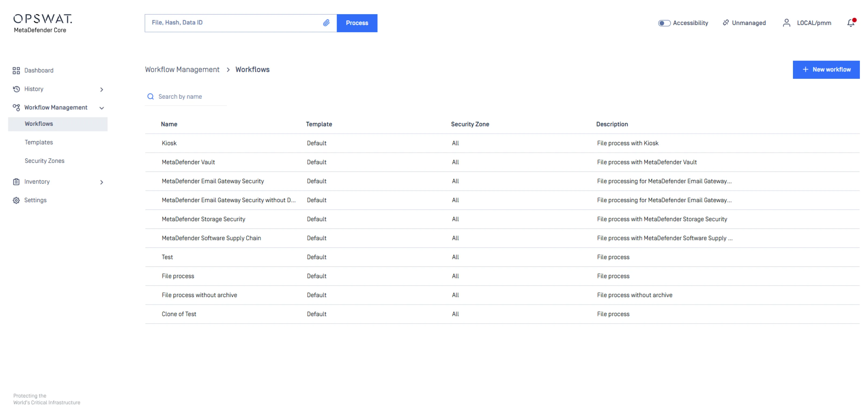This screenshot has width=868, height=413.
Task: Open the notifications bell icon
Action: [x=851, y=23]
